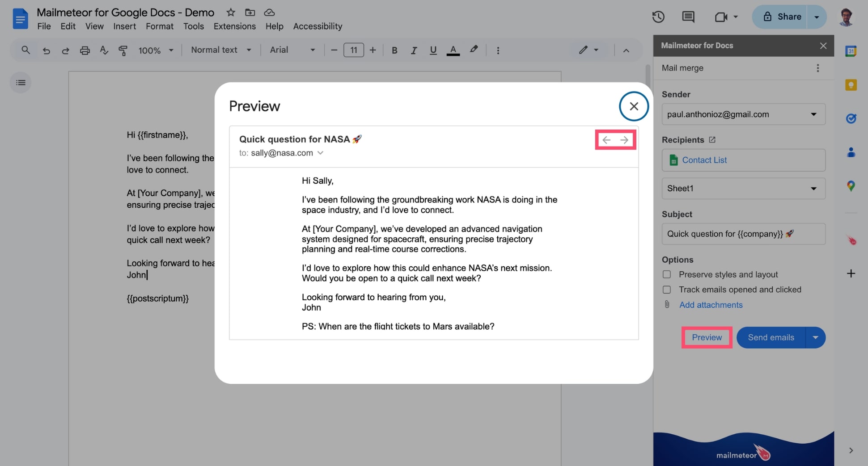
Task: Open the Insert menu
Action: coord(124,26)
